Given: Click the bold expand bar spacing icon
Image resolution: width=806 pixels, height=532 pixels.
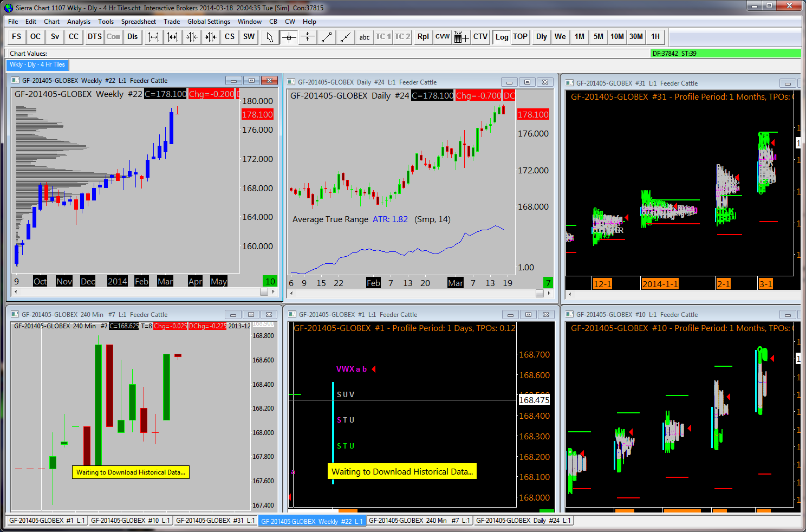Looking at the screenshot, I should pos(173,37).
